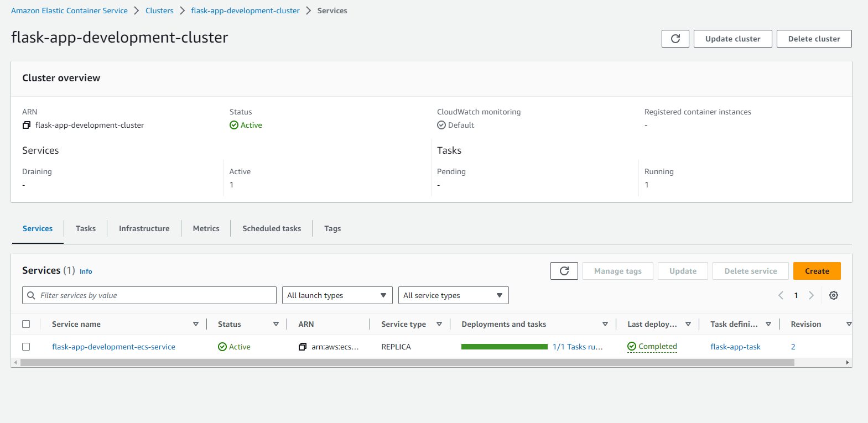Sort by Service type column arrow
This screenshot has height=423, width=868.
pyautogui.click(x=439, y=324)
